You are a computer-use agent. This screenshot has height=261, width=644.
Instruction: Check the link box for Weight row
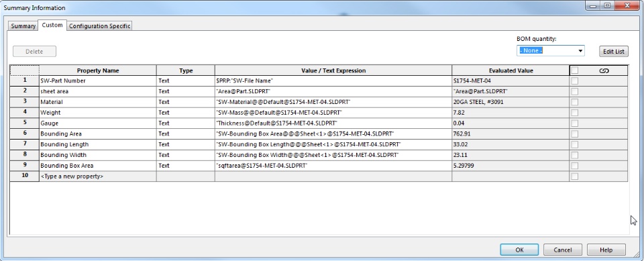(x=575, y=113)
